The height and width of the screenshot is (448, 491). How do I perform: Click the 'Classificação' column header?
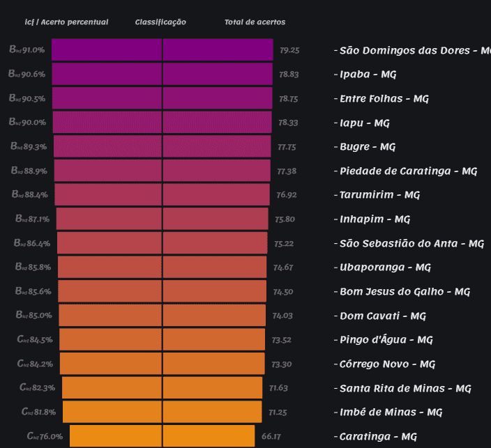(x=160, y=22)
